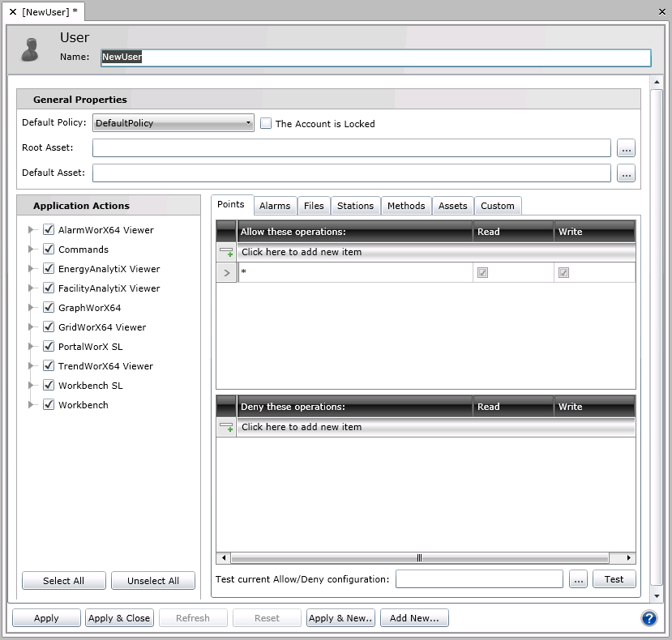Uncheck the Commands application action
This screenshot has height=640, width=672.
click(x=49, y=250)
